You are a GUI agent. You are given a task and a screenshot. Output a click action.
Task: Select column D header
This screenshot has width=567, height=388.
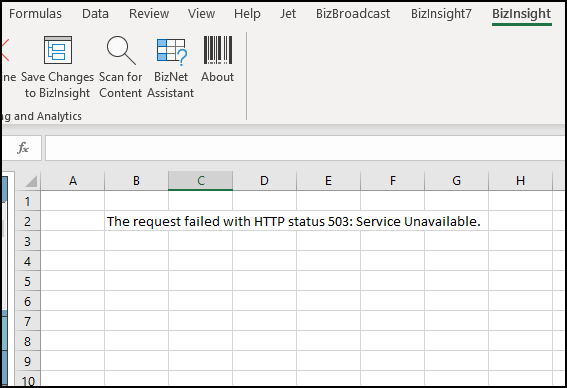click(264, 181)
